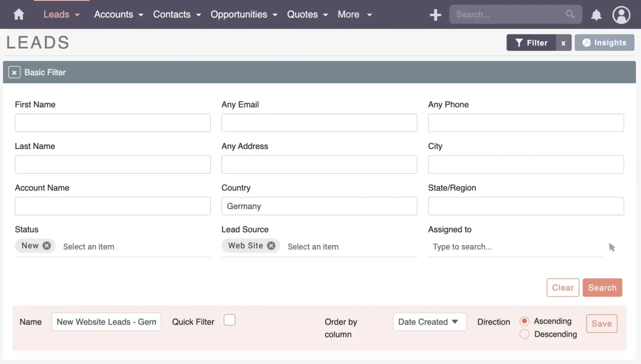This screenshot has width=641, height=364.
Task: Click the Country field containing Germany
Action: (x=319, y=206)
